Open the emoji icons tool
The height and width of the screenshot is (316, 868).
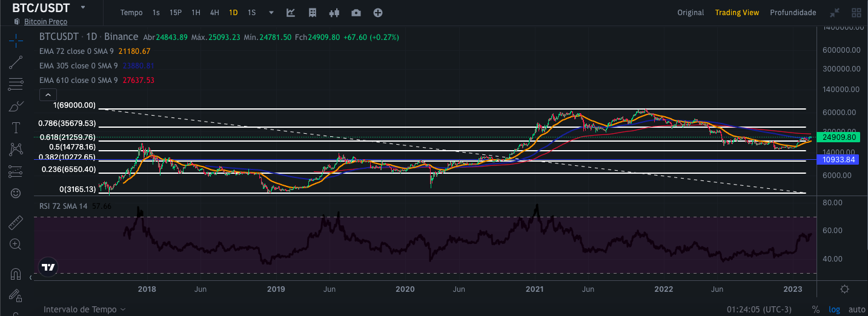point(16,193)
